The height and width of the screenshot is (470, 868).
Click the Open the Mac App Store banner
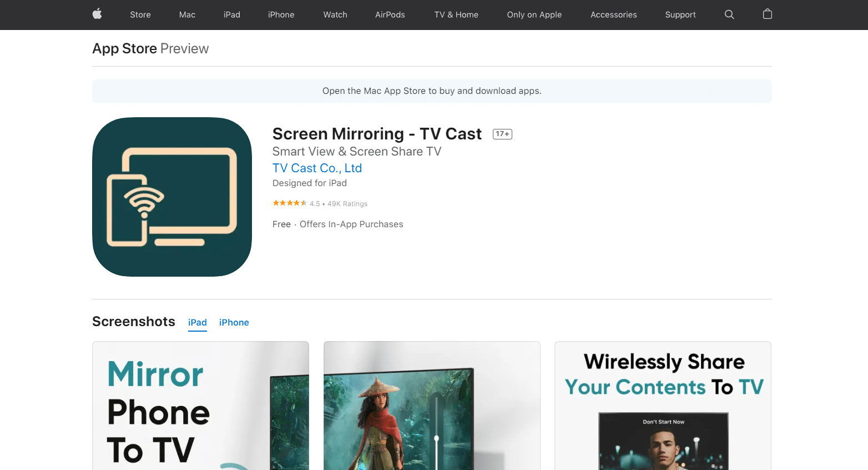coord(432,91)
